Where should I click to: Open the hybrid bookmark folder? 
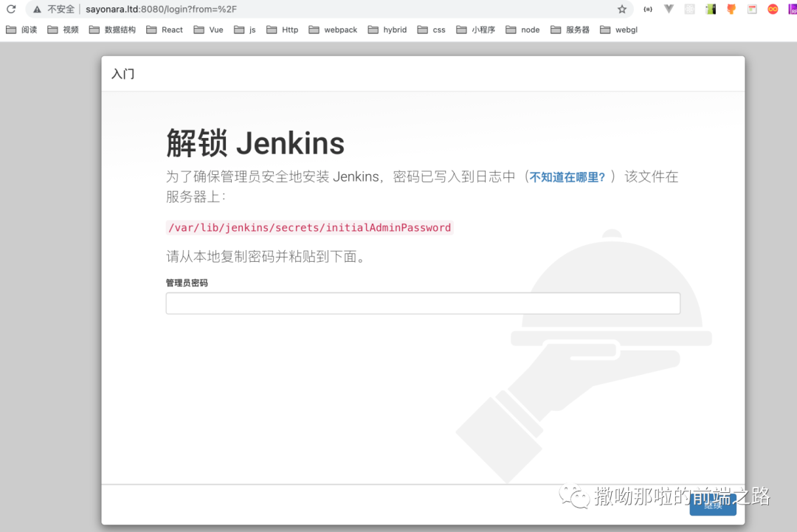387,30
